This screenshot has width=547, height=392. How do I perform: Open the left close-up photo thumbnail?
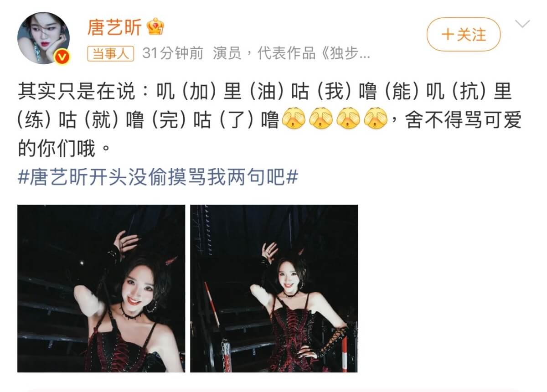(x=101, y=289)
